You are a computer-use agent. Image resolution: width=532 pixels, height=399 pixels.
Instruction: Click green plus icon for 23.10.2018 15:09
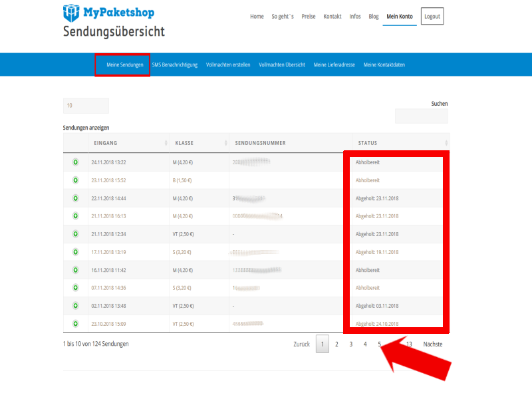tap(75, 324)
